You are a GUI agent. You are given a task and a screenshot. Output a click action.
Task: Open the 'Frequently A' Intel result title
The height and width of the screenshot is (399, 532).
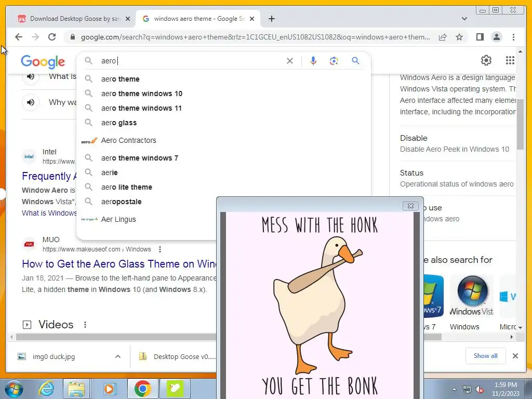point(49,176)
